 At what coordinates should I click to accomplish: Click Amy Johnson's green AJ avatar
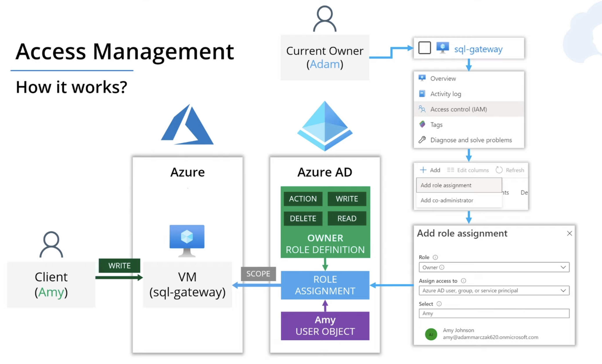pyautogui.click(x=431, y=334)
